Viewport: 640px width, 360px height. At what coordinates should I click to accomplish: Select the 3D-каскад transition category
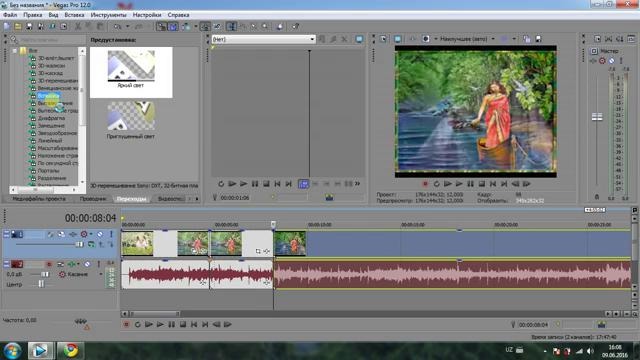pyautogui.click(x=50, y=73)
